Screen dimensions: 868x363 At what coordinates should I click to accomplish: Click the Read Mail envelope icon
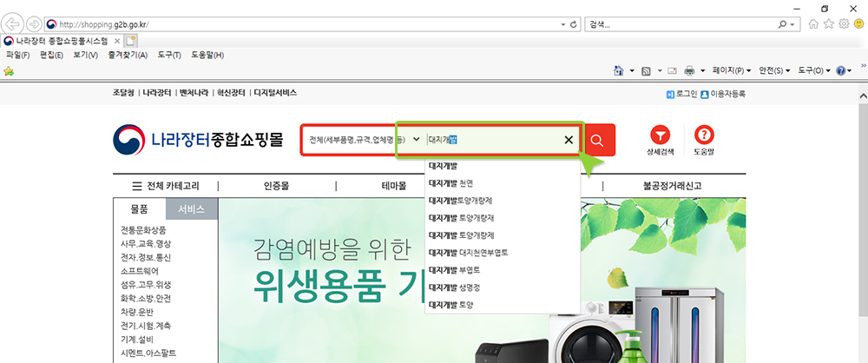coord(673,71)
